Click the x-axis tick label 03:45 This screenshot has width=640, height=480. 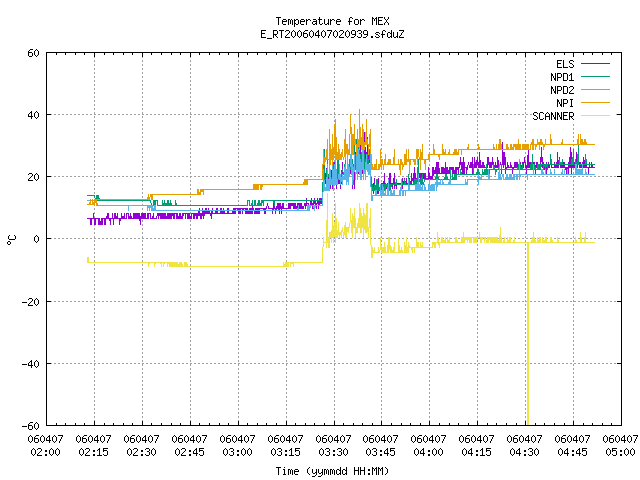[x=380, y=452]
